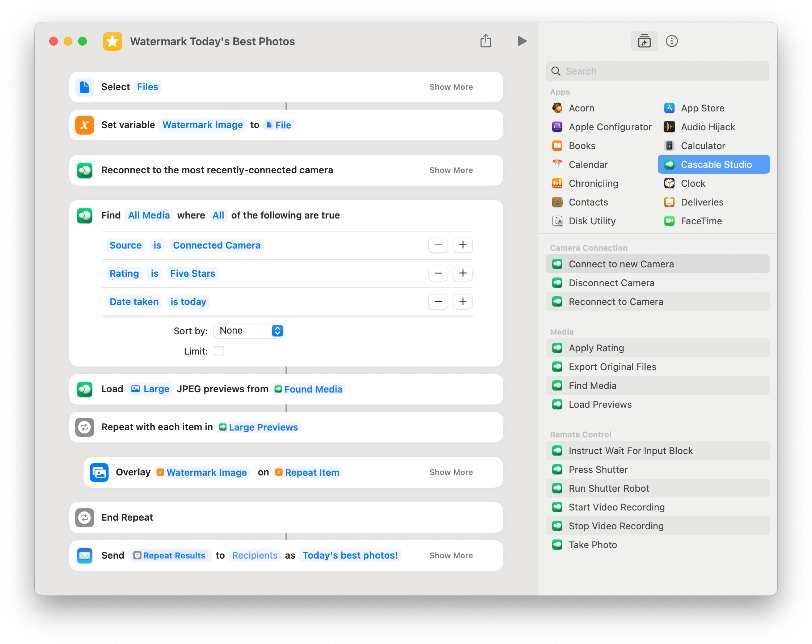Edit the subject 'Today's best photos!'
Viewport: 812px width, 644px height.
(350, 555)
